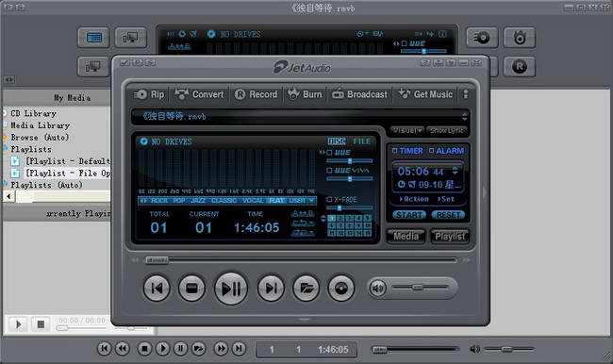Click the track grid up/down arrows
The width and height of the screenshot is (613, 364).
click(x=323, y=219)
